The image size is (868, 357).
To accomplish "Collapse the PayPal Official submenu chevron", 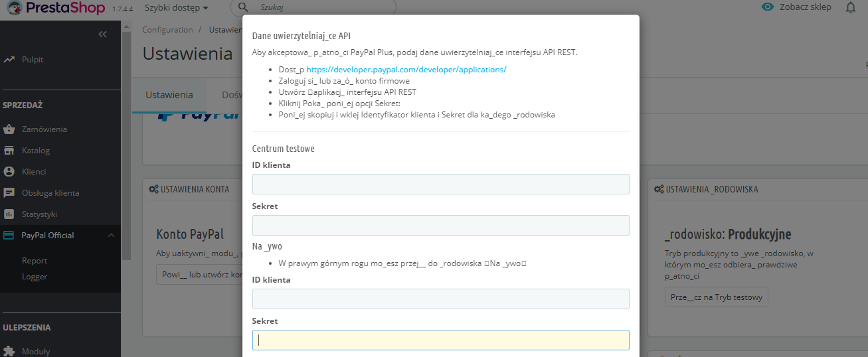I will [111, 236].
